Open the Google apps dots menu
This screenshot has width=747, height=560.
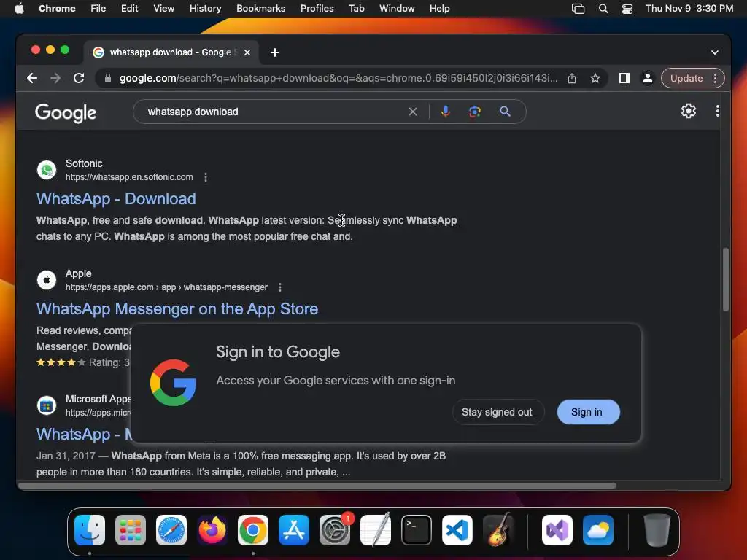pos(718,111)
